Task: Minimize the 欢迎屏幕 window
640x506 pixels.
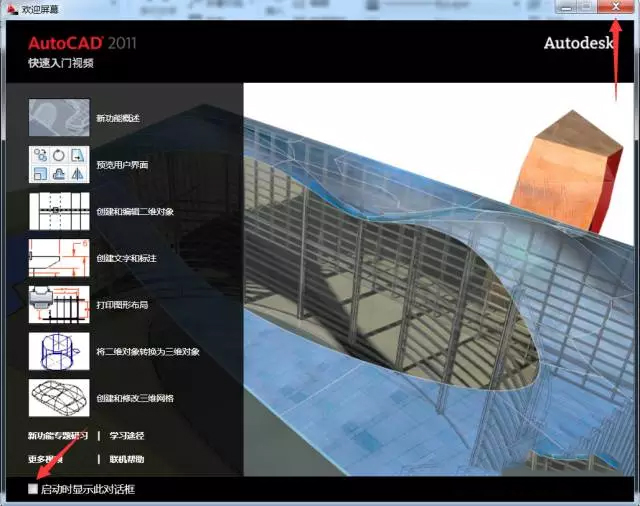Action: (565, 7)
